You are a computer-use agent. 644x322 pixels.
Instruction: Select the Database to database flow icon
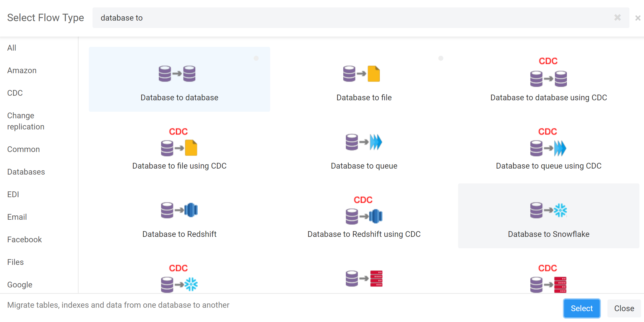(x=177, y=74)
